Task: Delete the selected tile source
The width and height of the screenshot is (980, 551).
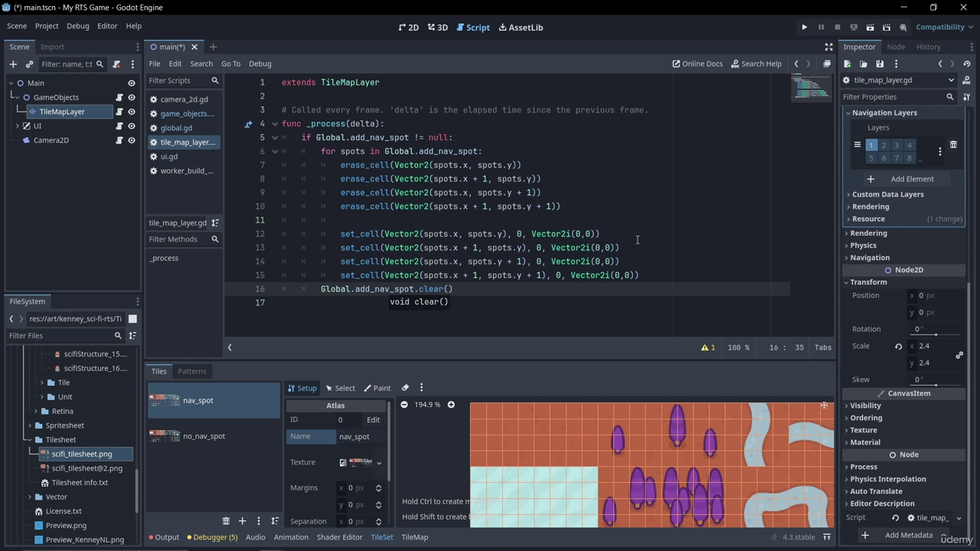Action: coord(226,521)
